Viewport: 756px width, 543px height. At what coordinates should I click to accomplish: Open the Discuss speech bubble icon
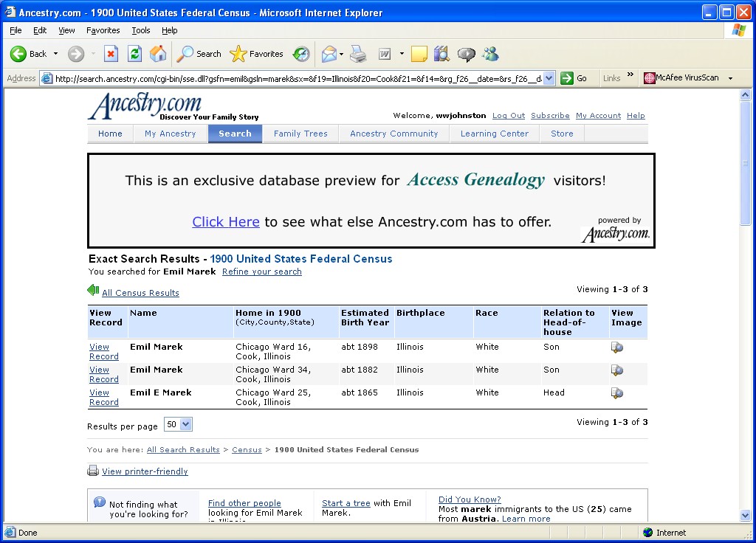466,54
